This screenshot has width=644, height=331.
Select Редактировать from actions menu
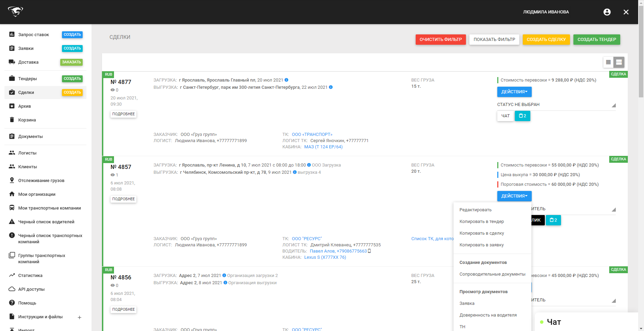coord(492,210)
